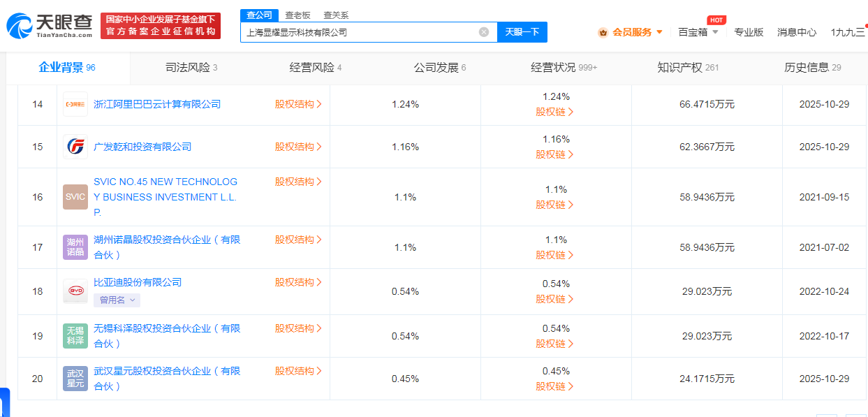Click the 国家中小企业发展子基金旗下 banner
The image size is (868, 417).
click(x=161, y=26)
